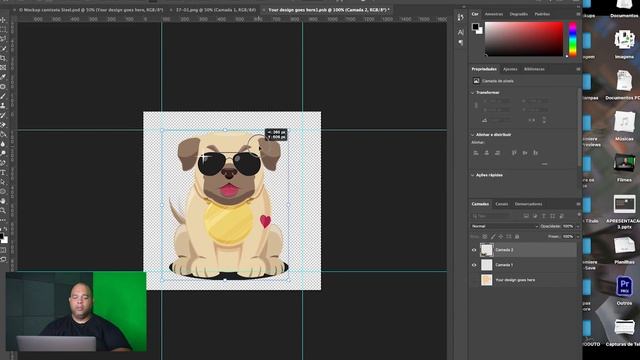Select the Clone Stamp tool
Image resolution: width=640 pixels, height=360 pixels.
tap(3, 106)
